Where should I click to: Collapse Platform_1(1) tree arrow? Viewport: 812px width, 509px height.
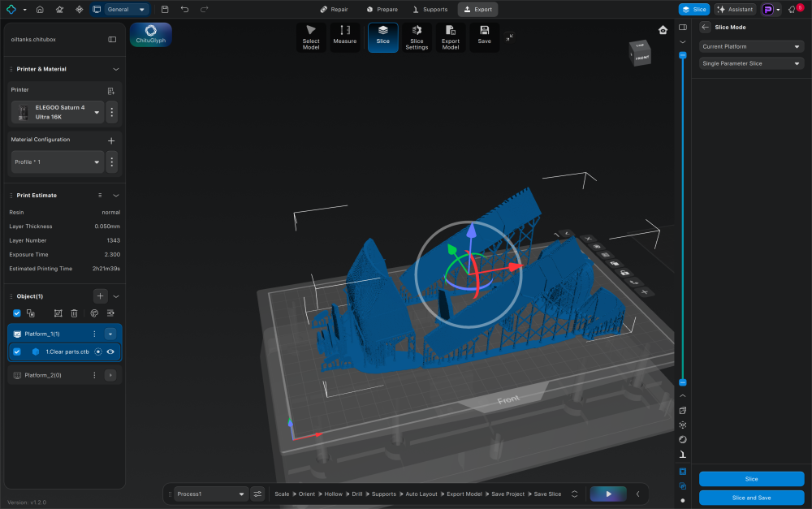(x=110, y=334)
